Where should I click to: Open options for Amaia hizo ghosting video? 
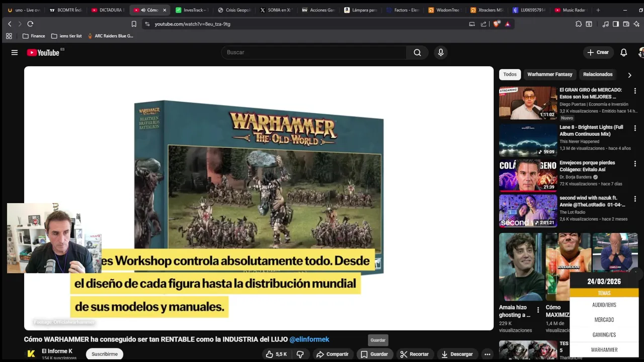[x=538, y=310]
